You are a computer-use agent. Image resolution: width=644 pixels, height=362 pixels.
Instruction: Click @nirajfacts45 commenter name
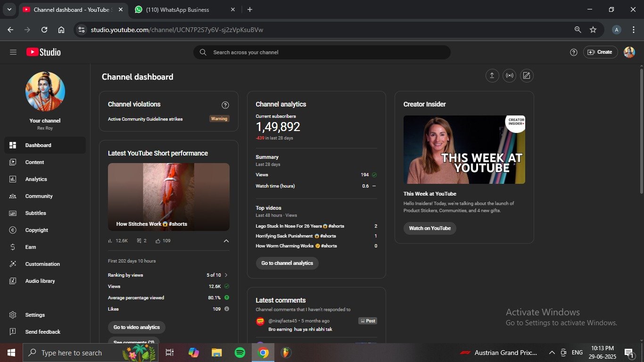pos(283,321)
